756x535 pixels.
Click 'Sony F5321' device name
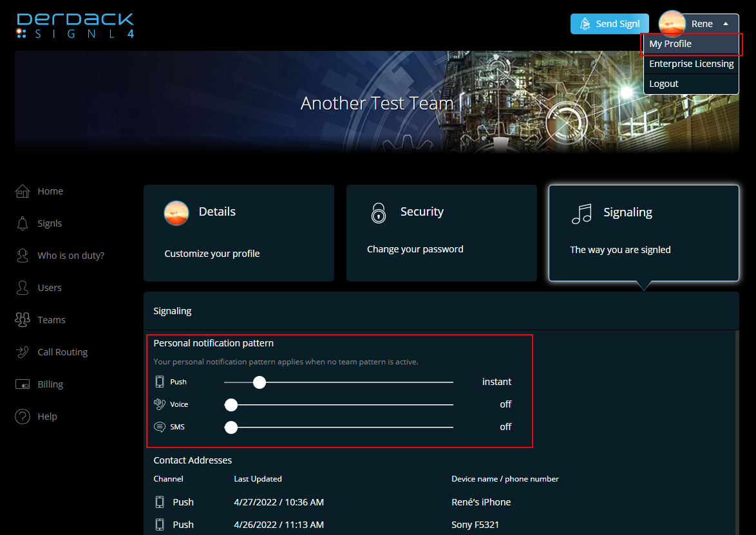click(475, 525)
